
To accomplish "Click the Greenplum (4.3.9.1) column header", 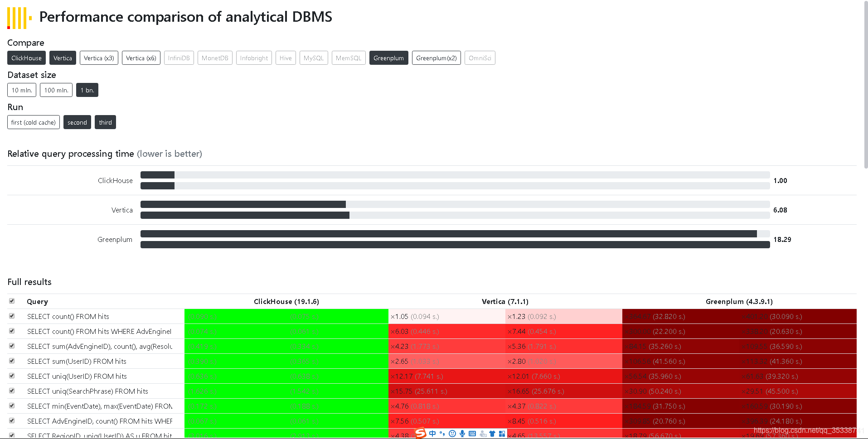I will 739,302.
